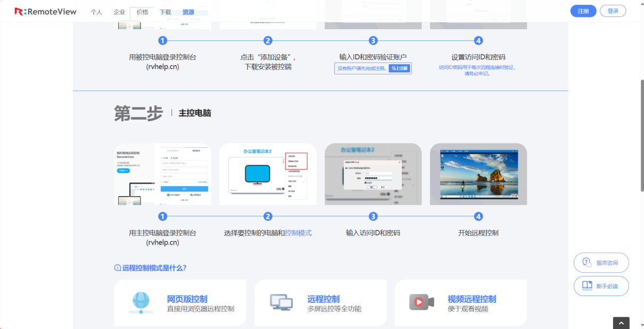Open the 下载 menu item
The width and height of the screenshot is (644, 329).
[x=166, y=12]
